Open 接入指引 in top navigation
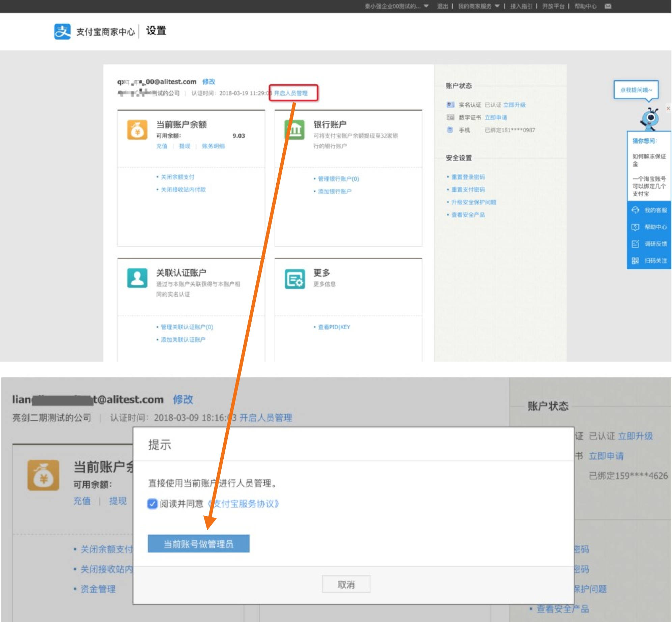Screen dimensions: 672x622 tap(521, 6)
